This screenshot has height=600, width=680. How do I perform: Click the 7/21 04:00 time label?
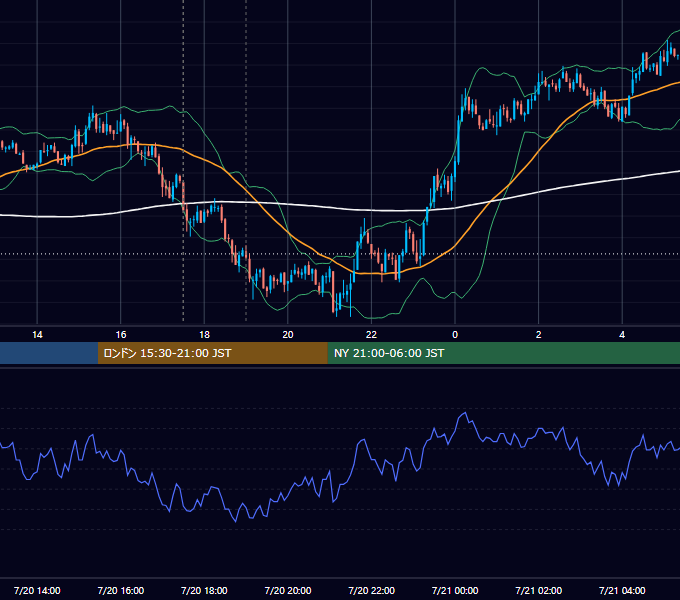pyautogui.click(x=622, y=590)
